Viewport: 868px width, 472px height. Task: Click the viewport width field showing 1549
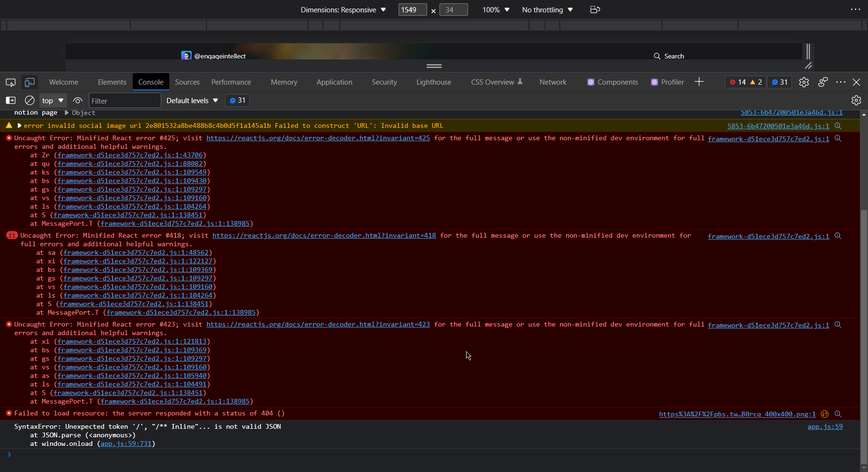(412, 10)
